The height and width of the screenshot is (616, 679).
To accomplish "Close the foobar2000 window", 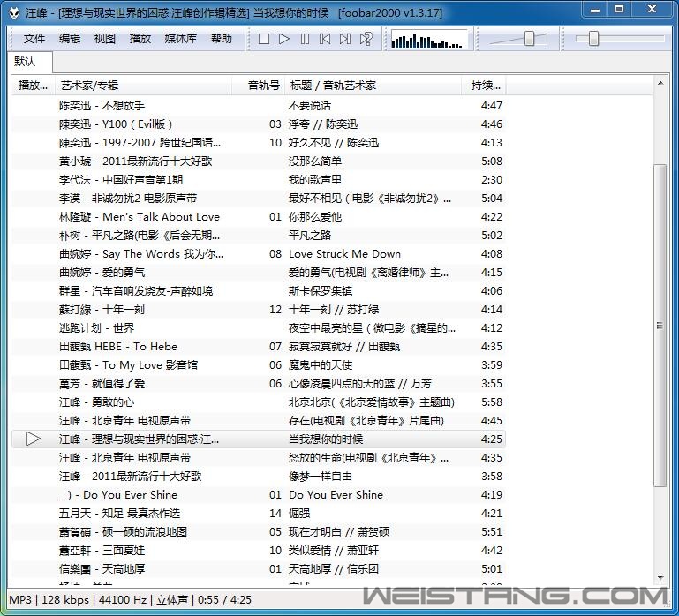I will [x=653, y=10].
